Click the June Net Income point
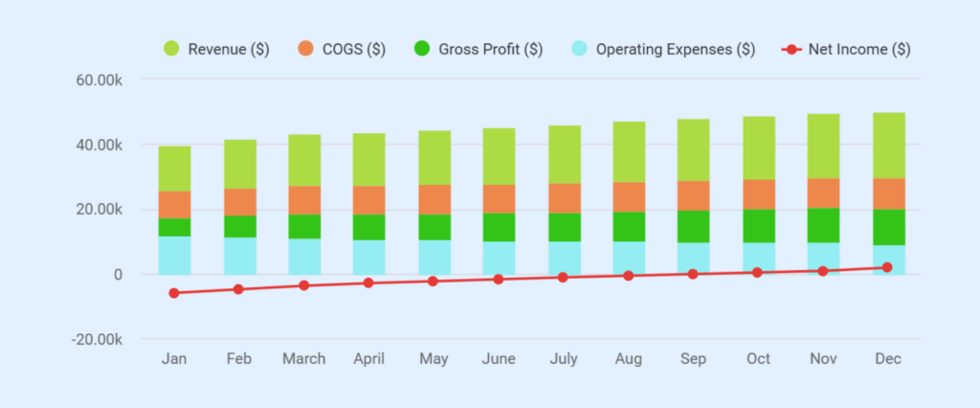This screenshot has height=408, width=980. coord(498,280)
